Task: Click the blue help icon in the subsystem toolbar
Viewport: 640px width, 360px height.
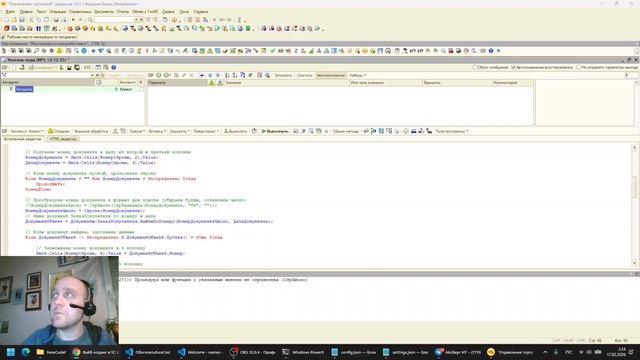Action: coord(491,51)
